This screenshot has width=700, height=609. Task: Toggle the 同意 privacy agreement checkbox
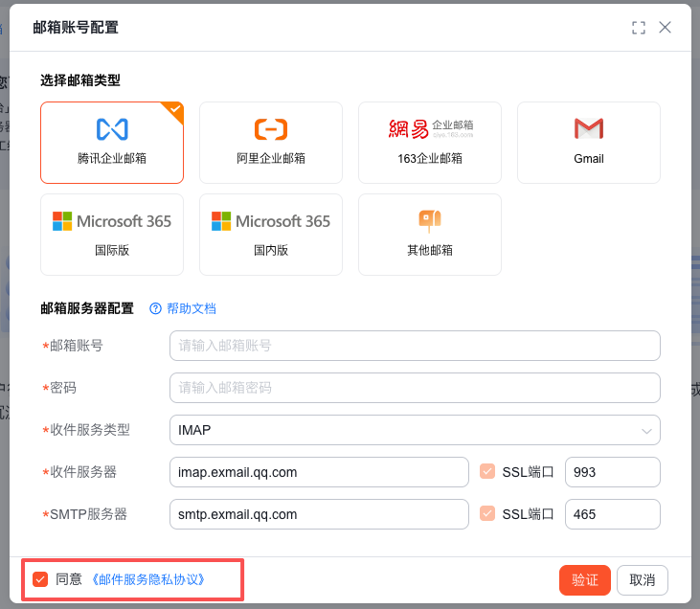40,579
